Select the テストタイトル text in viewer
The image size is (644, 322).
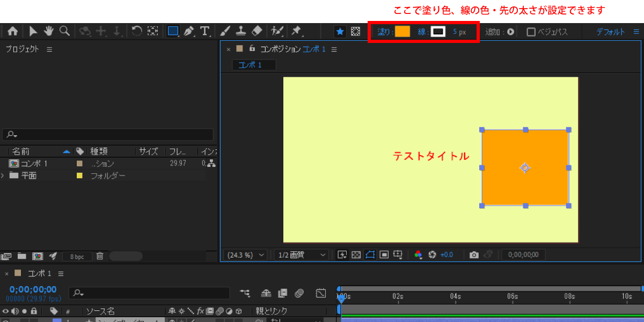pos(431,156)
